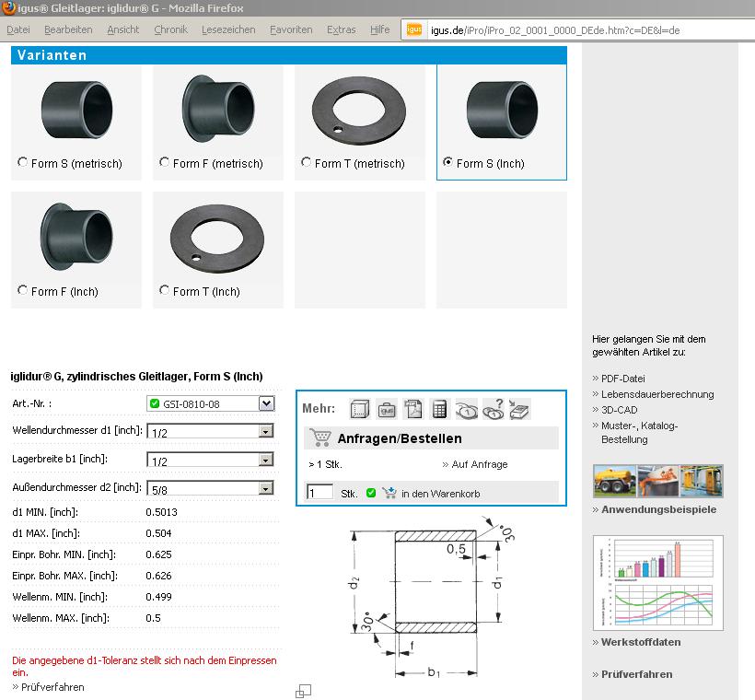Open the Datei menu

point(18,29)
